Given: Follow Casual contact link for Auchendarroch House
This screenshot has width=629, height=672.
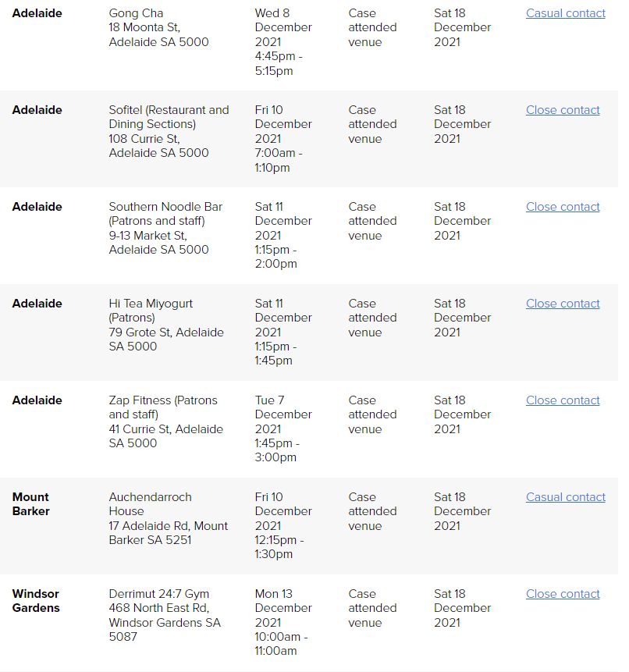Looking at the screenshot, I should click(565, 497).
